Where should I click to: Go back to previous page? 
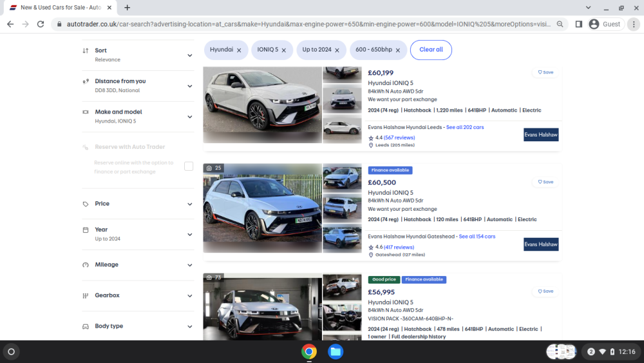pyautogui.click(x=10, y=25)
